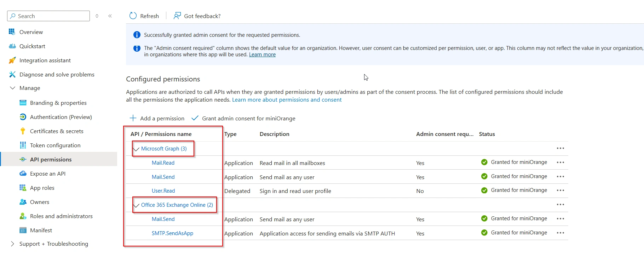Toggle the expand/collapse arrows beside Search
Screen dimensions: 644x256
coord(97,16)
